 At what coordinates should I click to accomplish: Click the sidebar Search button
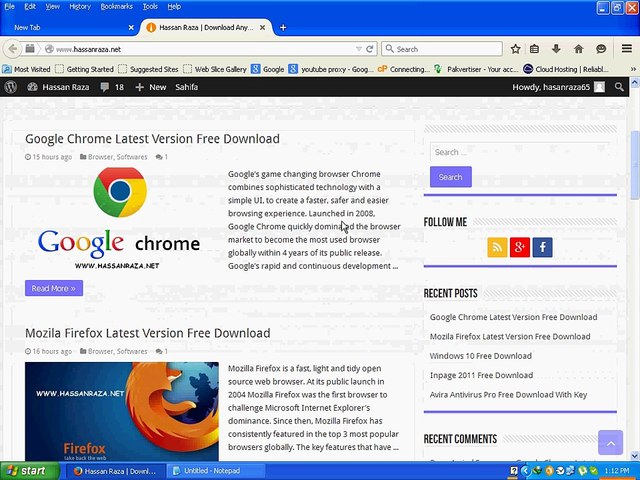451,177
